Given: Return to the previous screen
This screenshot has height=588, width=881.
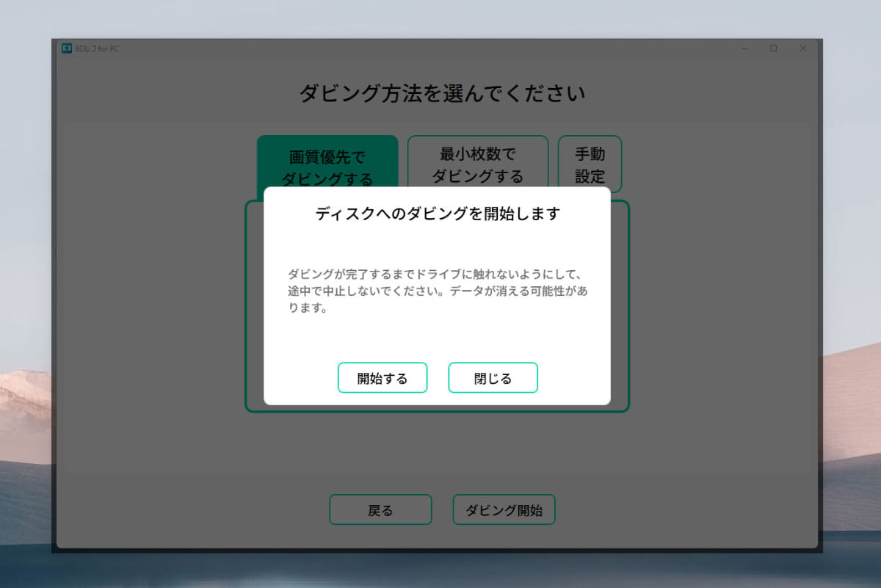Looking at the screenshot, I should click(380, 509).
